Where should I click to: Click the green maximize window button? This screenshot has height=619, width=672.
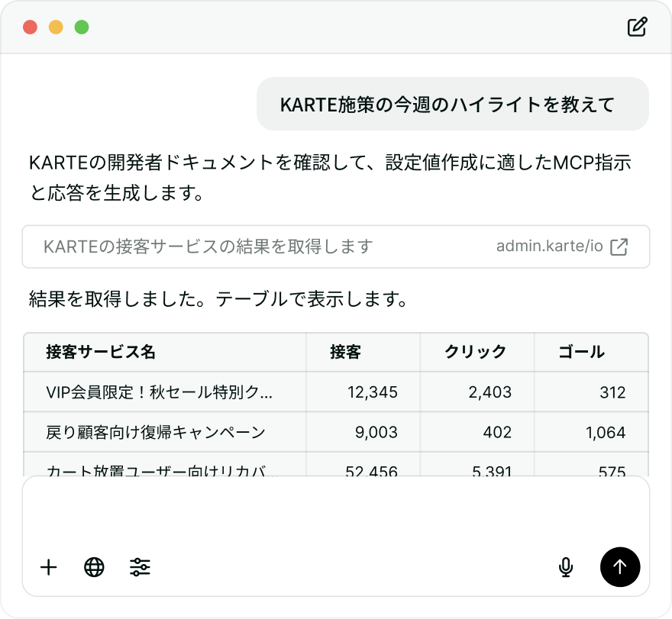82,27
